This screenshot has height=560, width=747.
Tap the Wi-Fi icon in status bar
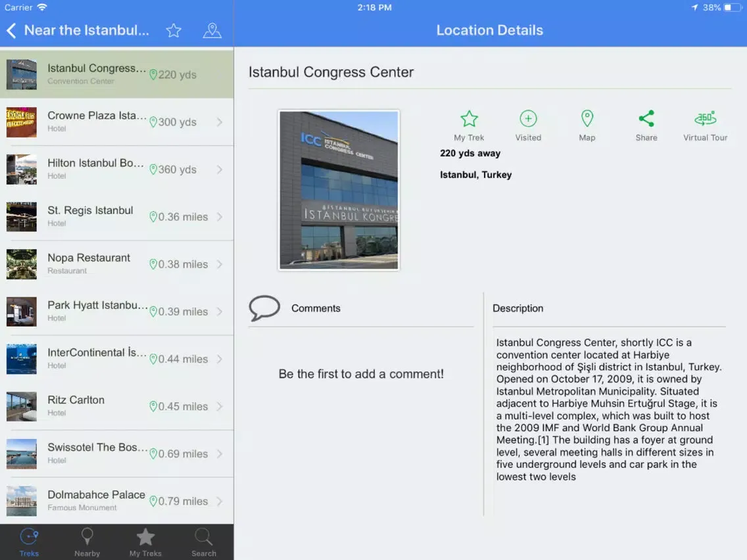click(x=42, y=7)
